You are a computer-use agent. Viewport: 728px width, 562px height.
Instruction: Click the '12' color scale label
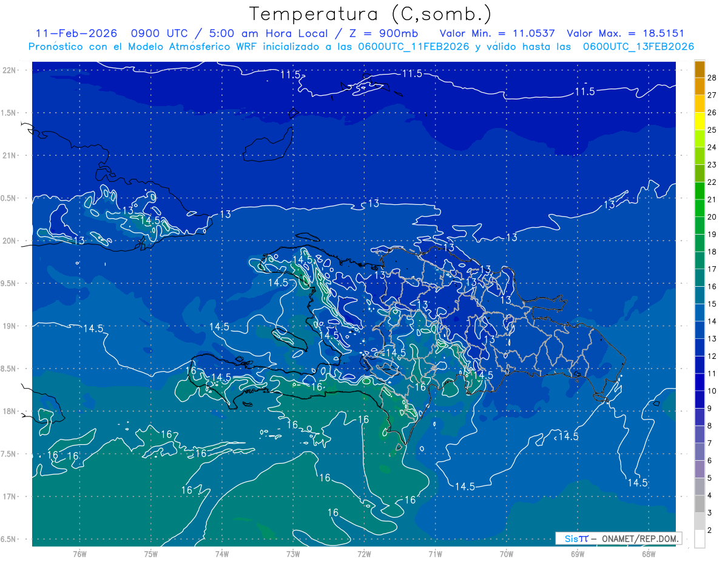pos(712,356)
